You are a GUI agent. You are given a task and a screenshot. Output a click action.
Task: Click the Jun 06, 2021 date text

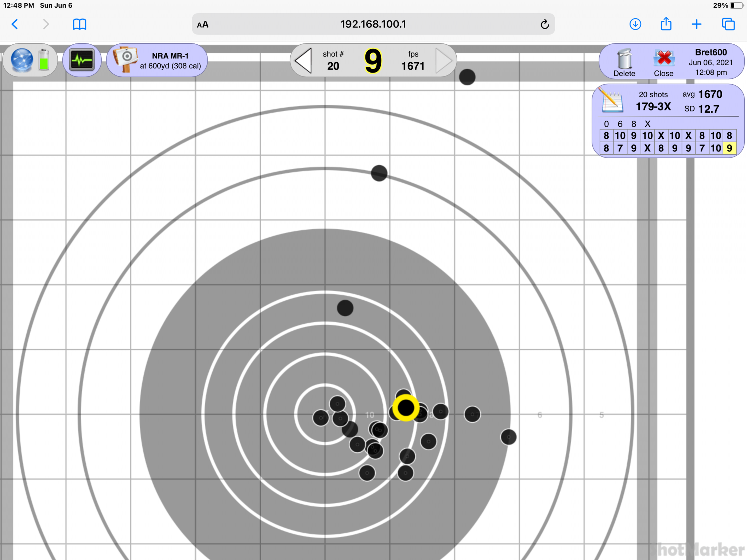(711, 62)
